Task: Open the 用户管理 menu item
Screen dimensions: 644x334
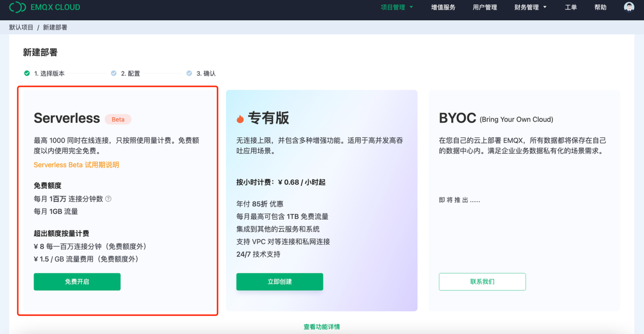Action: [485, 7]
